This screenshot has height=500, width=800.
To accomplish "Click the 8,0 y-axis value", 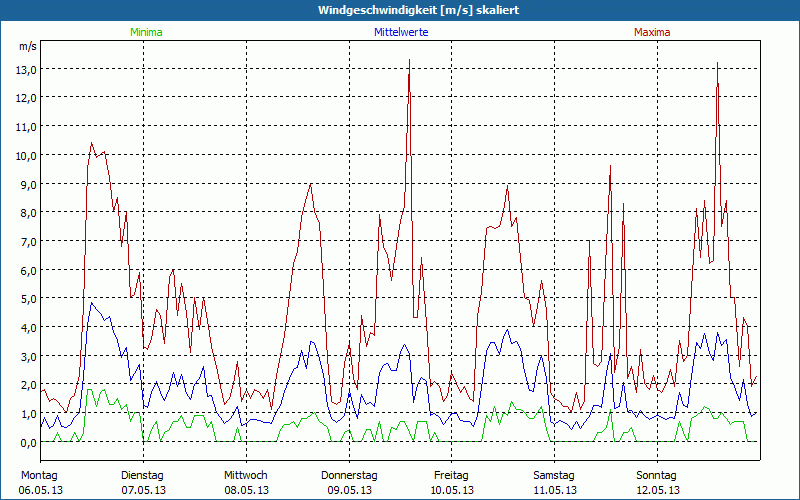I will point(29,213).
